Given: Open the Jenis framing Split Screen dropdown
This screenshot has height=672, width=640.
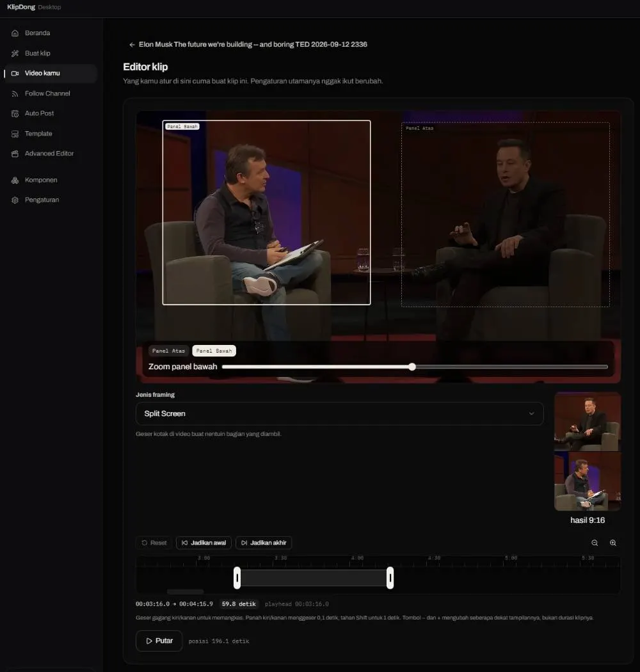Looking at the screenshot, I should (x=339, y=413).
